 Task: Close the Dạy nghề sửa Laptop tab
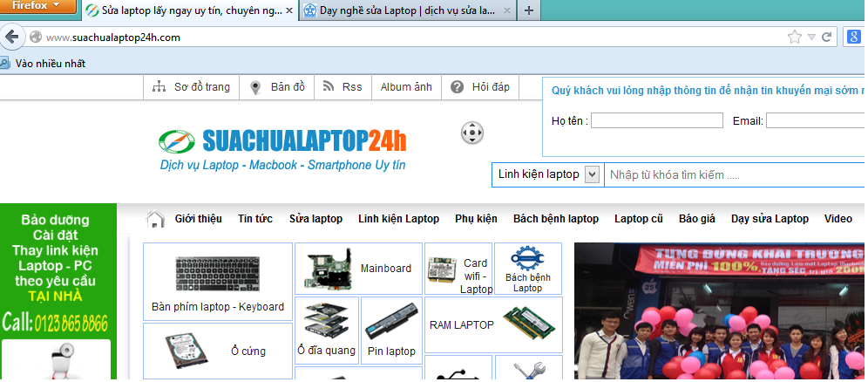[x=506, y=10]
